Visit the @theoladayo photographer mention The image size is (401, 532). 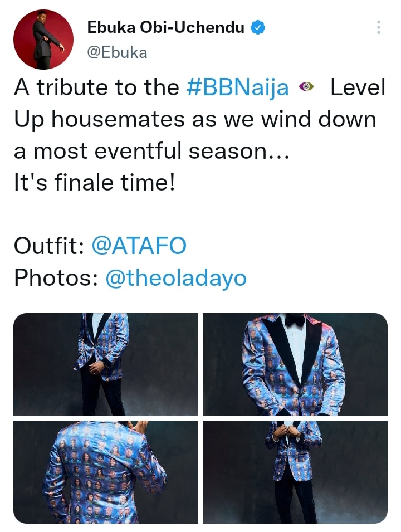(x=175, y=277)
